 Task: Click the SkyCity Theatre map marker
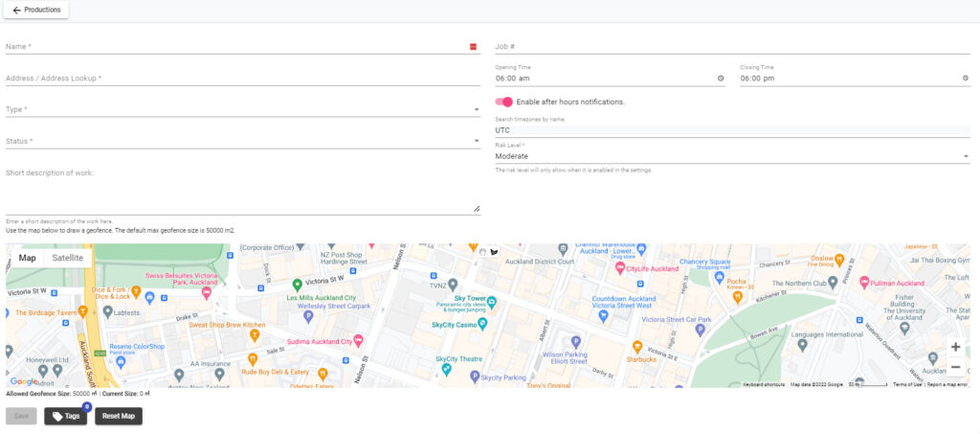pos(446,369)
